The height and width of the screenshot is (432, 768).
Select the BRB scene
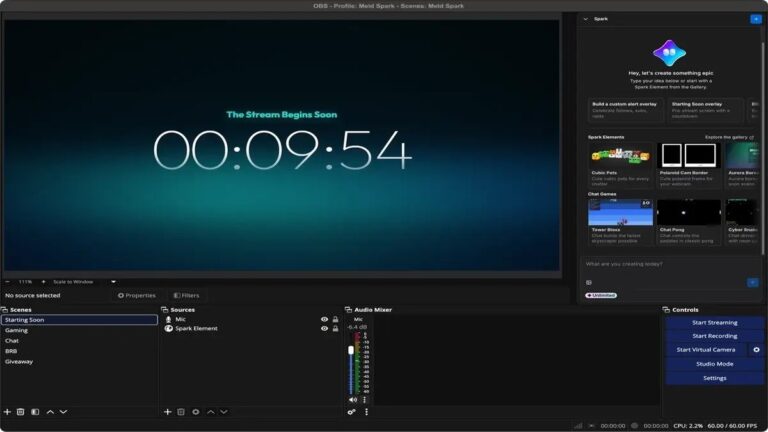79,351
